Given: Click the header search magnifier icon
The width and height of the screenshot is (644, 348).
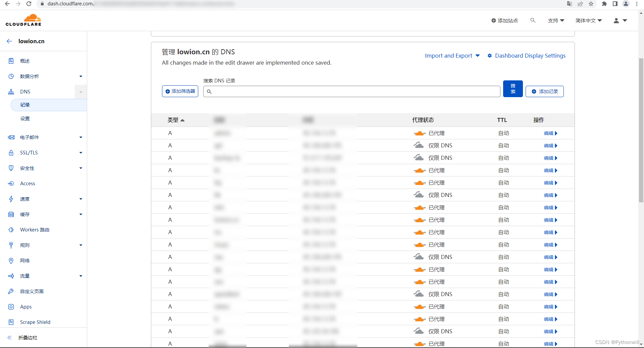Looking at the screenshot, I should tap(533, 20).
